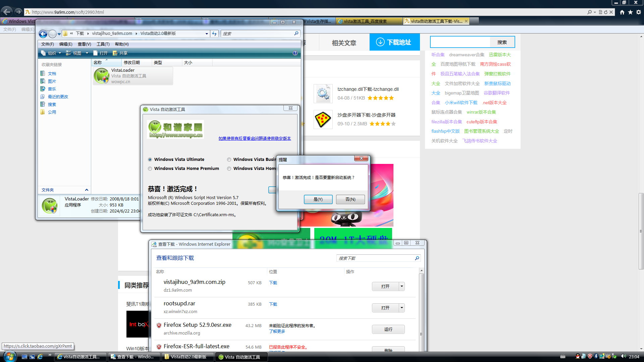Open Favorites star icon in browser
The width and height of the screenshot is (644, 362).
pyautogui.click(x=631, y=12)
